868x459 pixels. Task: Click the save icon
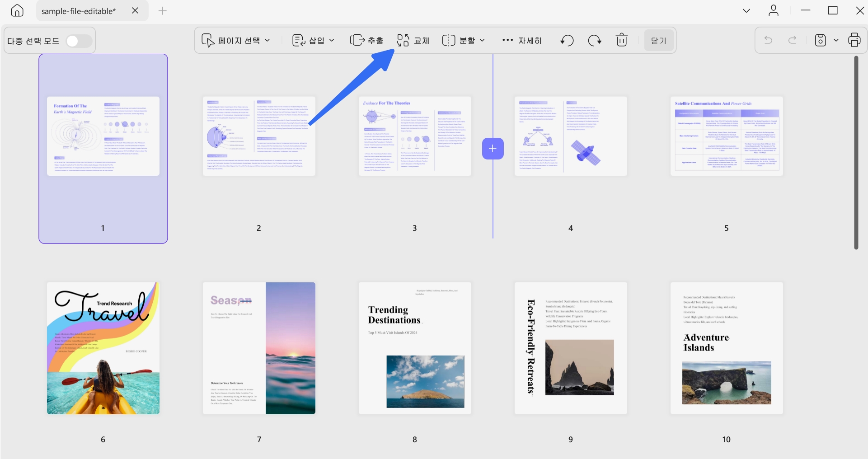(821, 40)
